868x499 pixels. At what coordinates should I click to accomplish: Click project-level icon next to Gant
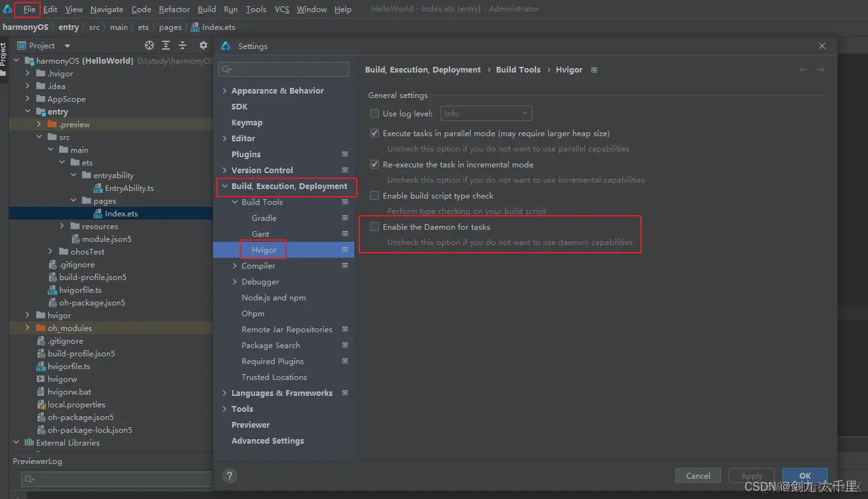pyautogui.click(x=345, y=234)
